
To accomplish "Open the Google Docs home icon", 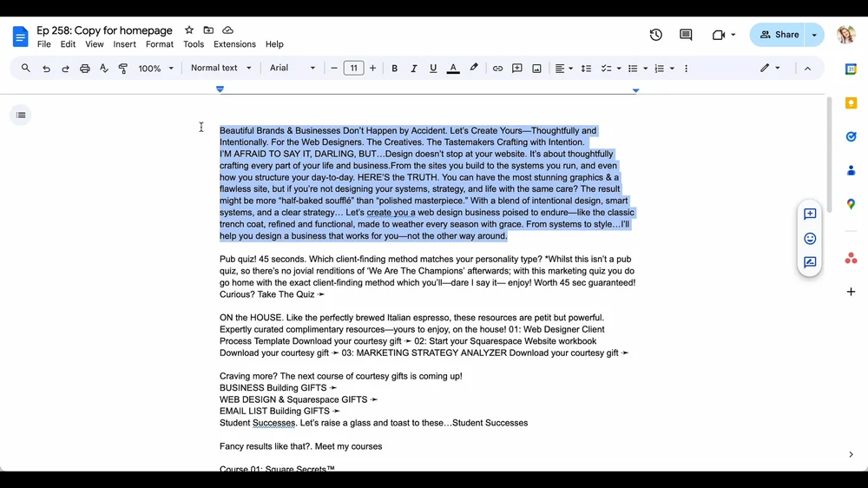I will click(20, 36).
